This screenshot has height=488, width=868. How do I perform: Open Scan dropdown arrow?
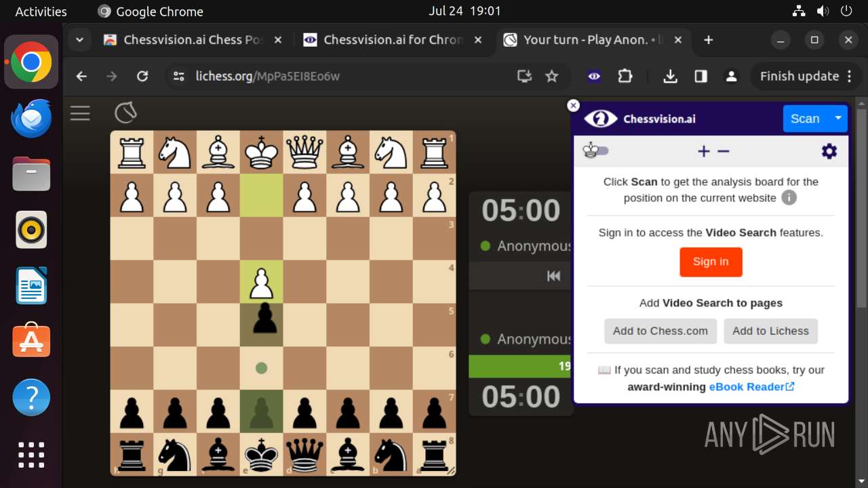[838, 119]
